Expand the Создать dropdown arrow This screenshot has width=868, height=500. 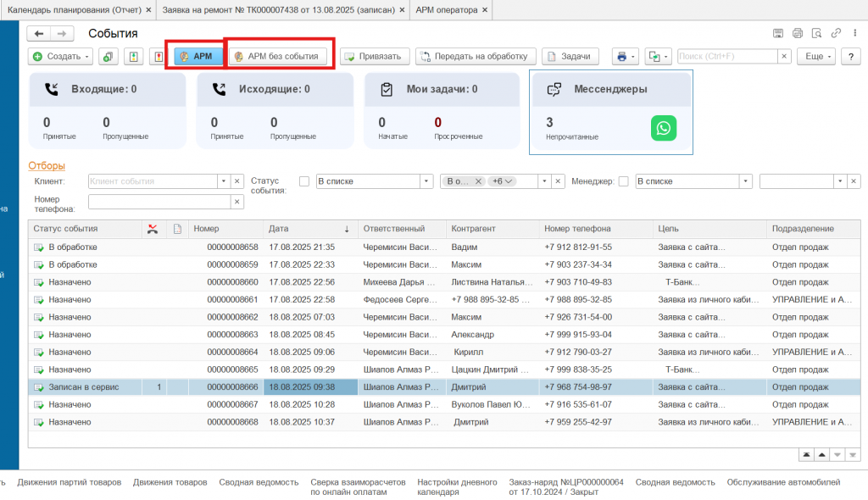tap(88, 57)
